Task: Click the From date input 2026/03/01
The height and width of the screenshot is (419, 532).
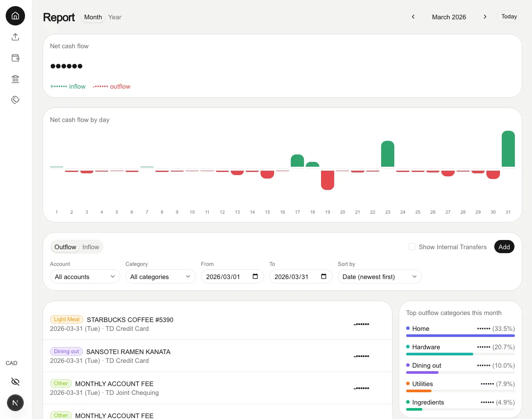Action: click(x=232, y=277)
